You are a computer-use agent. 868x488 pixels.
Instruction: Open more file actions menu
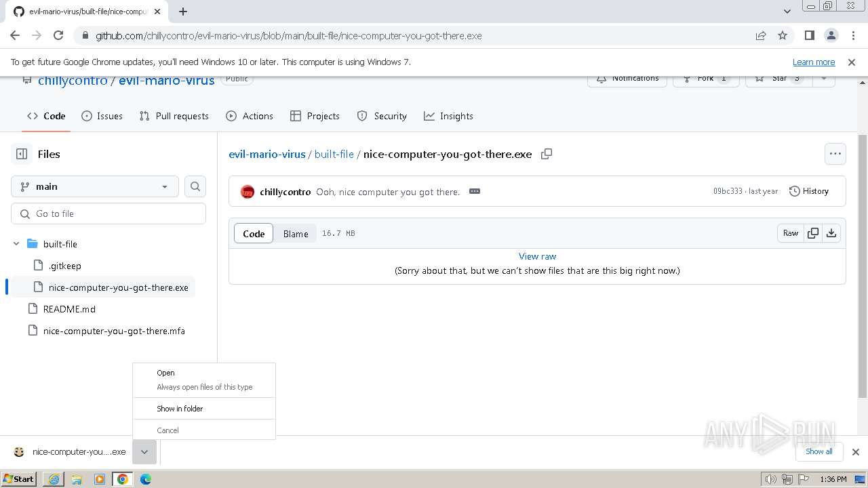835,154
